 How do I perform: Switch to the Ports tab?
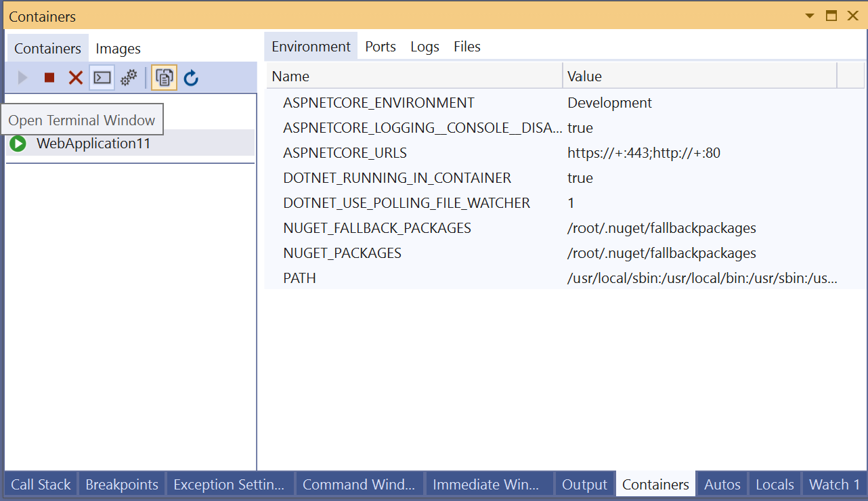pos(380,46)
